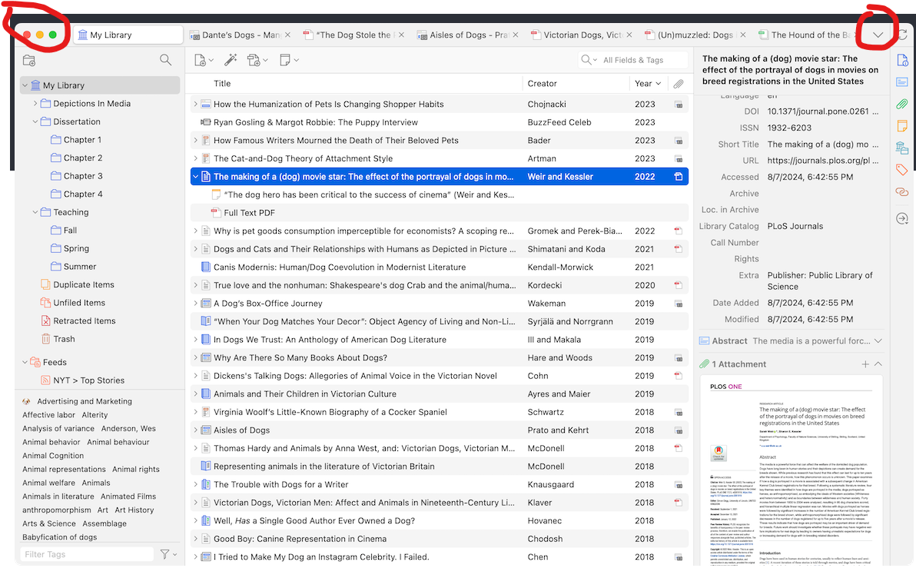Image resolution: width=916 pixels, height=588 pixels.
Task: Sort by the Year column header
Action: click(x=647, y=84)
